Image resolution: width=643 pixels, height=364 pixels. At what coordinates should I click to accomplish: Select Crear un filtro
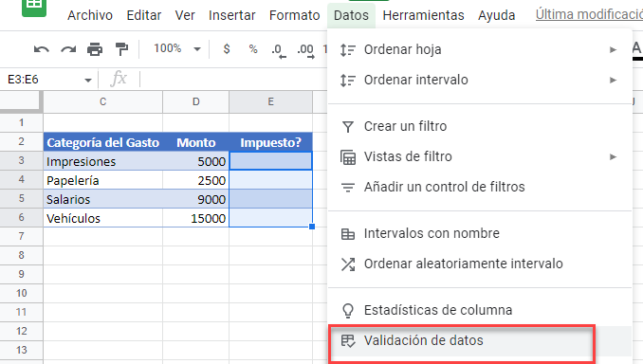click(x=480, y=126)
